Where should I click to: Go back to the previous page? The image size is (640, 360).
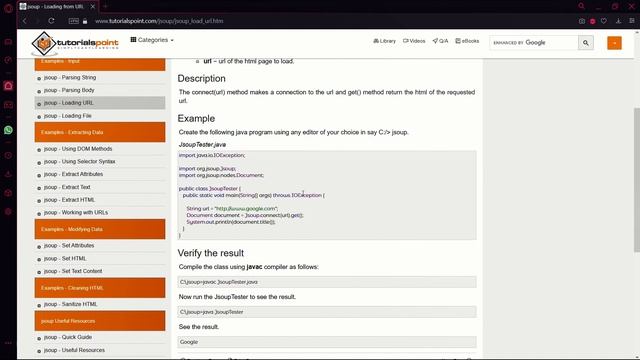point(24,21)
